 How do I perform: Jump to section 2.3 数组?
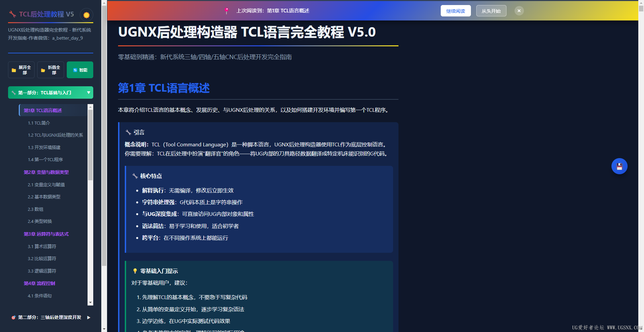[36, 209]
